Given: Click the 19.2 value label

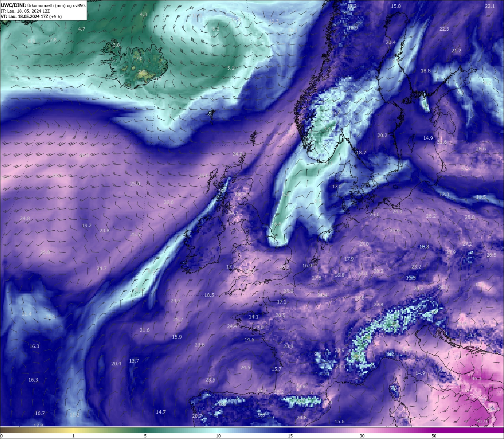Looking at the screenshot, I should click(87, 226).
